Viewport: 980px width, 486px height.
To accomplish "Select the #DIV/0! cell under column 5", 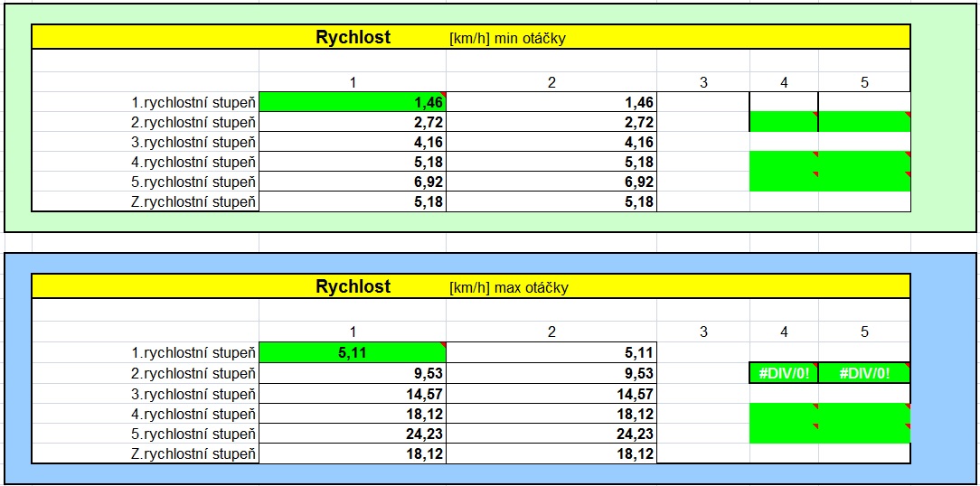I will coord(864,373).
